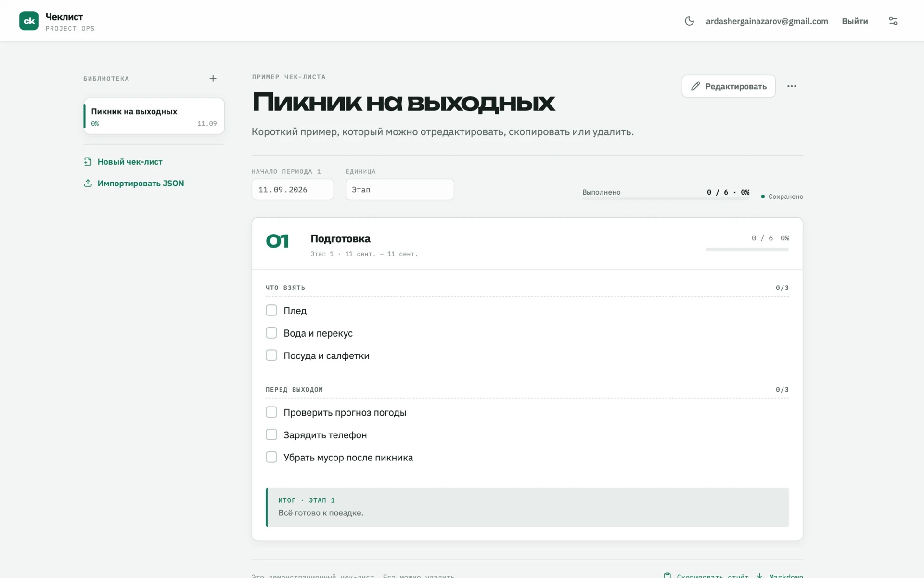Viewport: 924px width, 578px height.
Task: Click the Импортировать JSON upload icon
Action: pos(88,183)
